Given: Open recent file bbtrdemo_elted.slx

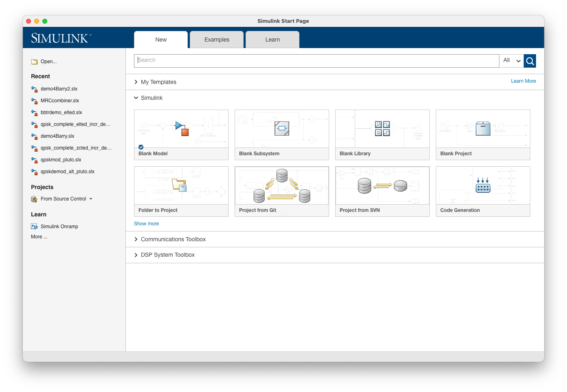Looking at the screenshot, I should 62,112.
